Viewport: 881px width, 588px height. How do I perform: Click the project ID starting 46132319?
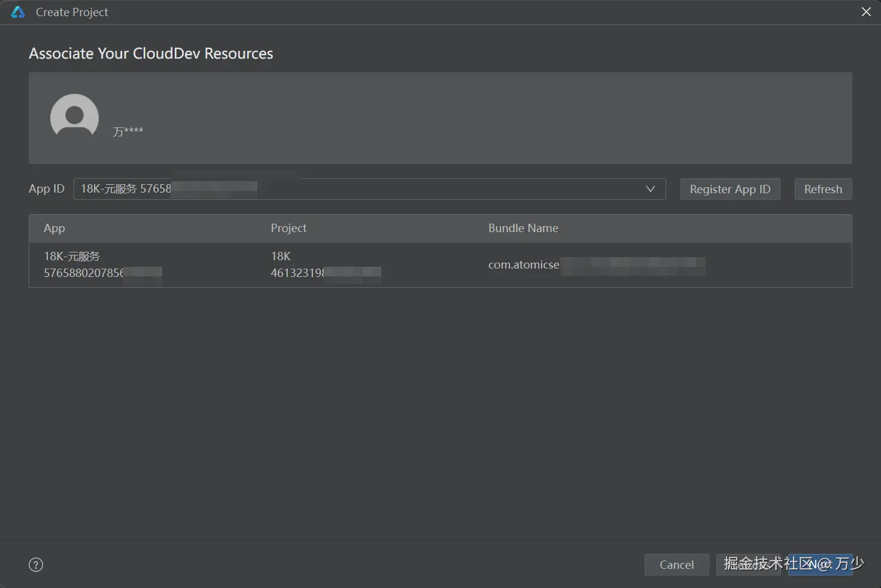[297, 273]
